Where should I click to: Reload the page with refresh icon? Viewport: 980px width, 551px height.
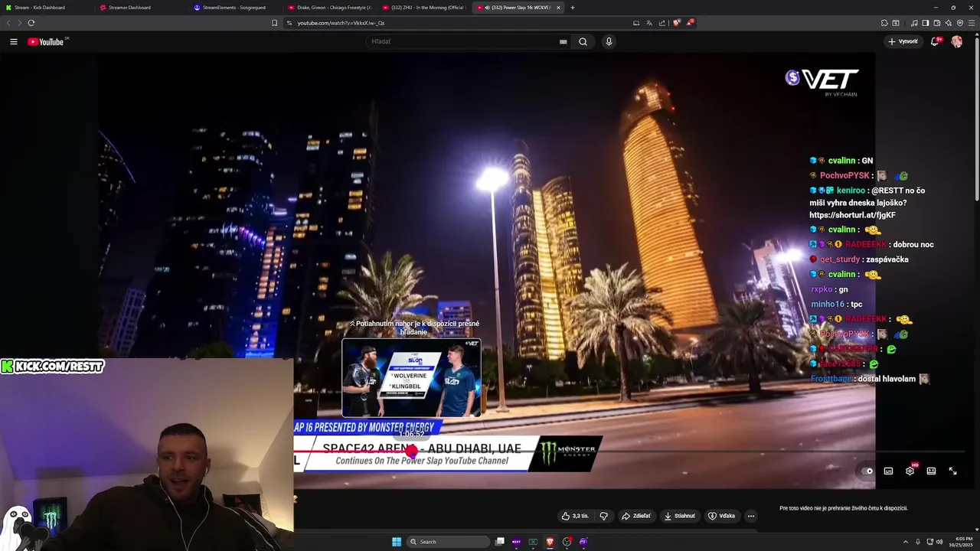(31, 23)
